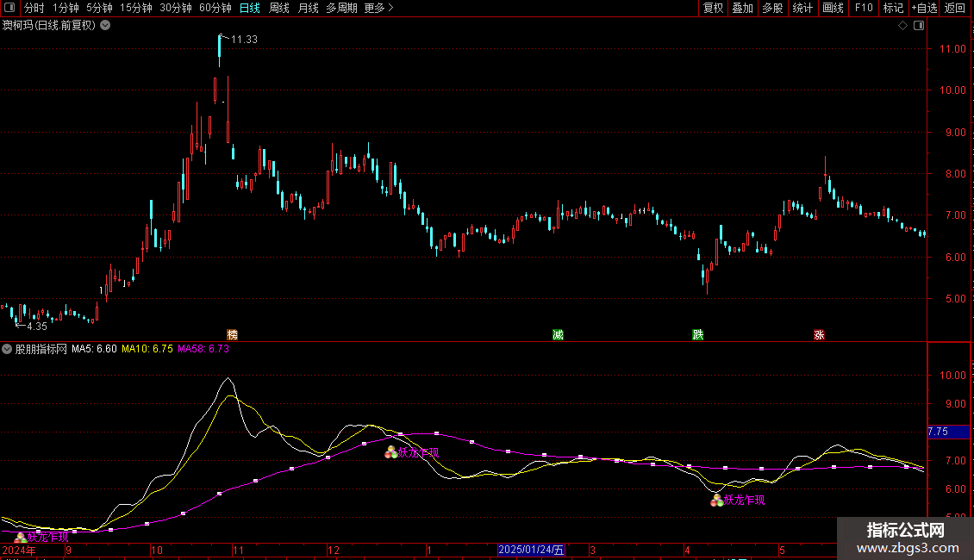This screenshot has width=974, height=560.
Task: Open 多周期 multi-period view
Action: pyautogui.click(x=341, y=8)
